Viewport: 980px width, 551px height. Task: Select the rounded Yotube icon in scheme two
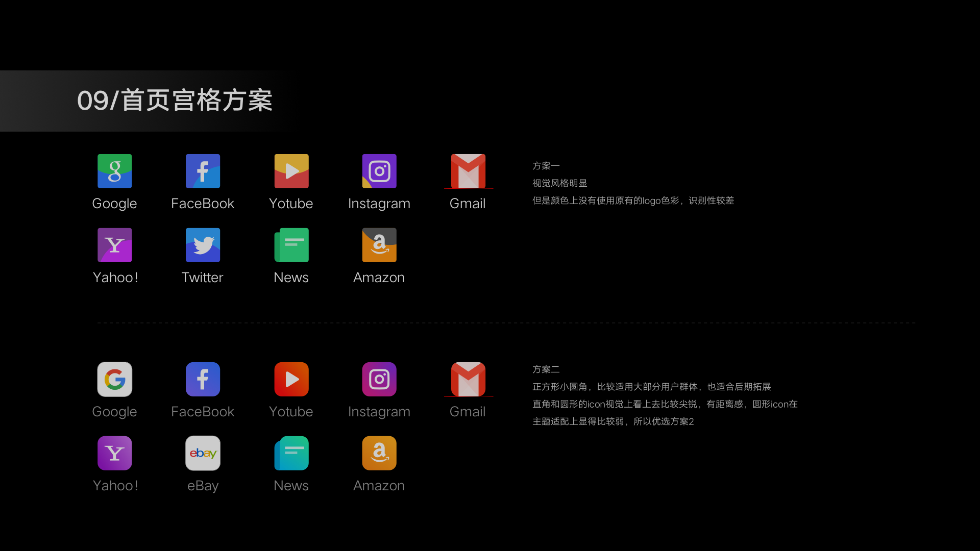tap(291, 379)
